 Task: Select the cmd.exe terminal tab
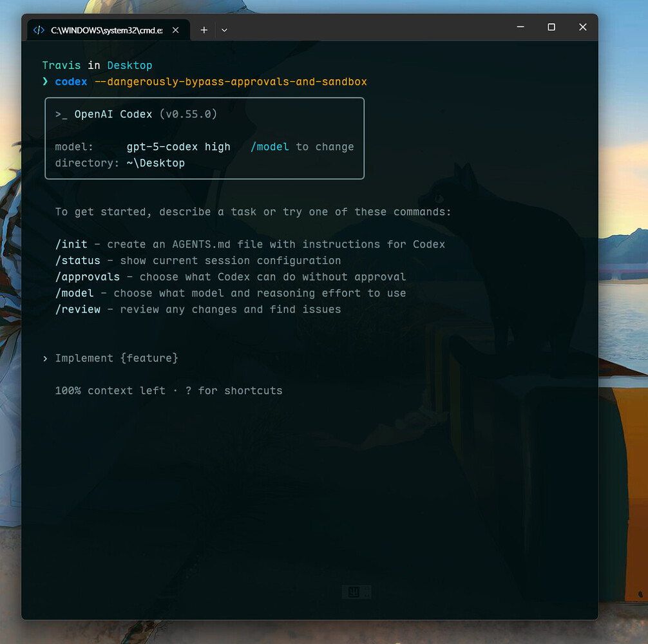pos(108,30)
